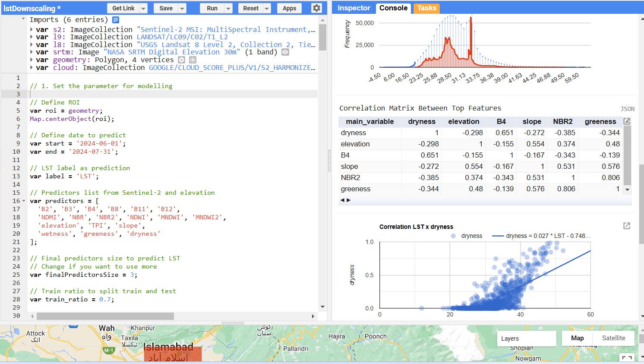Viewport: 644px width, 364px height.
Task: Open the Apps button
Action: click(289, 8)
